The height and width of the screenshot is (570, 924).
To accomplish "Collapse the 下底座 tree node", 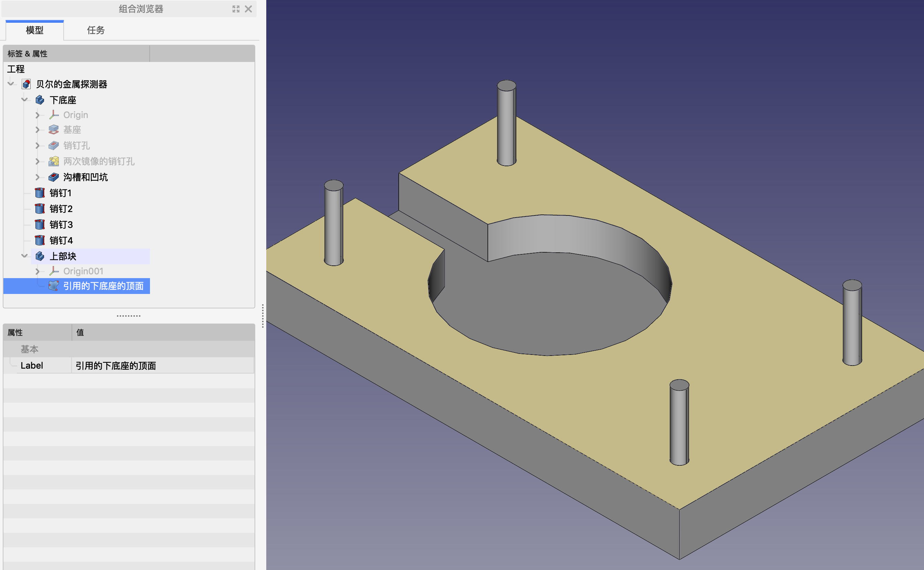I will click(24, 99).
